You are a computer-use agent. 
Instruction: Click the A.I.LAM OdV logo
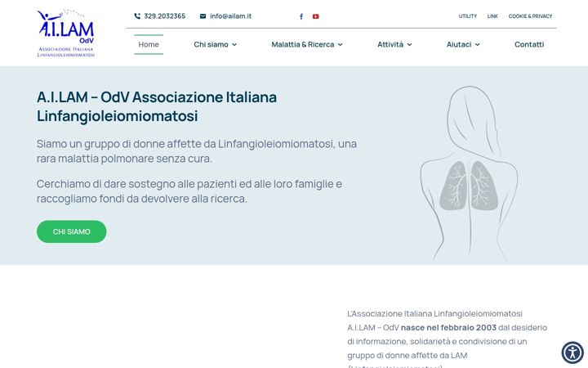pyautogui.click(x=65, y=33)
